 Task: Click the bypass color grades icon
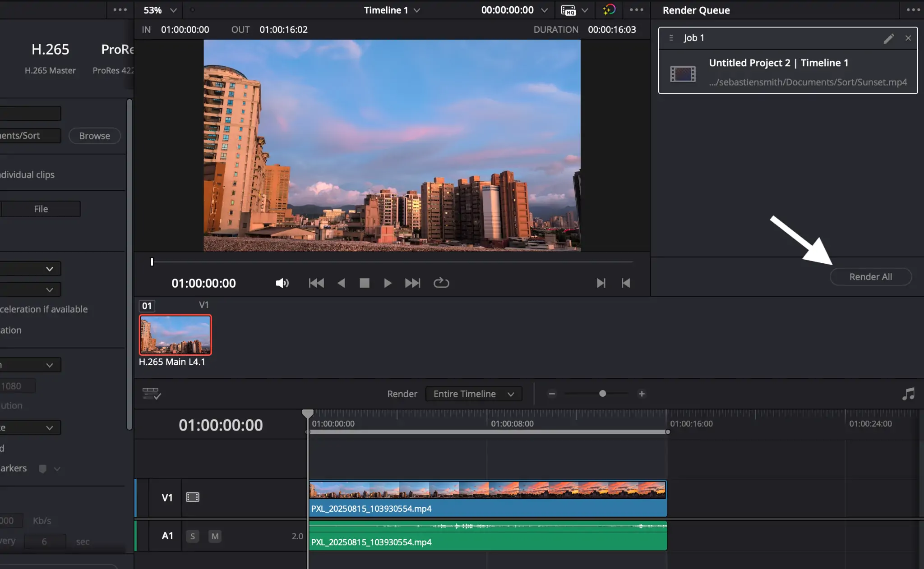(x=609, y=10)
